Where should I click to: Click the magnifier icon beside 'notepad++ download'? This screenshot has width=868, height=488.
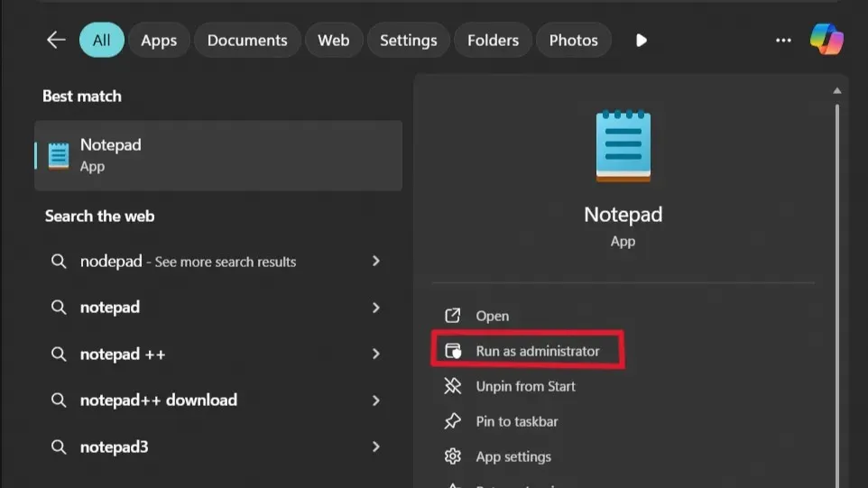(59, 400)
